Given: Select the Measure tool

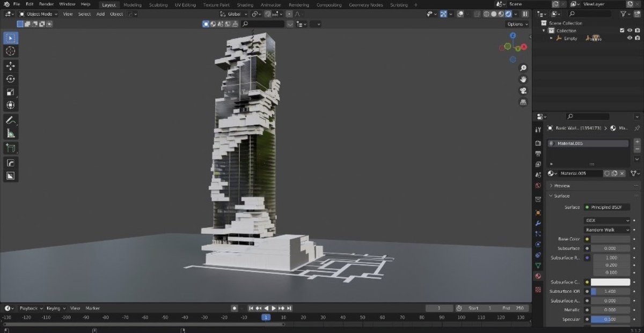Looking at the screenshot, I should (x=11, y=134).
